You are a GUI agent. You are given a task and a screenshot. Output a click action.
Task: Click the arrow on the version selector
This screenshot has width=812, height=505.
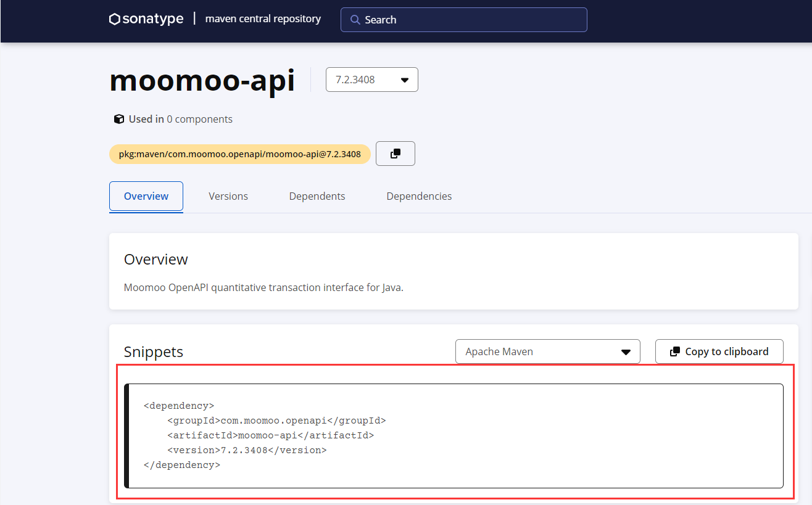405,80
